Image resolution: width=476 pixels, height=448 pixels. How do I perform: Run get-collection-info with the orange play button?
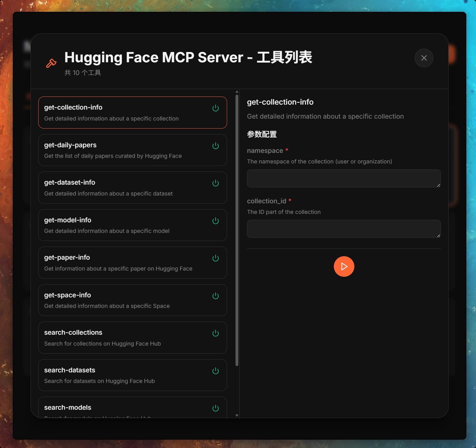(344, 266)
